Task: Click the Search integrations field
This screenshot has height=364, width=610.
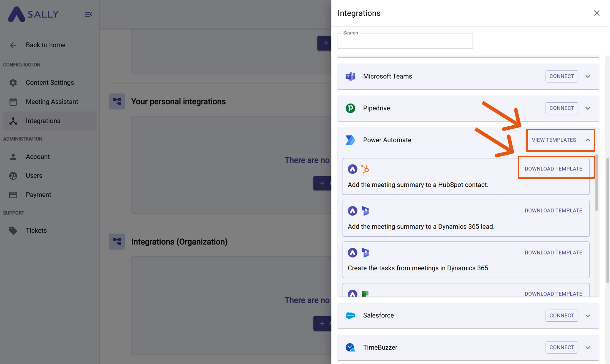Action: pyautogui.click(x=405, y=41)
